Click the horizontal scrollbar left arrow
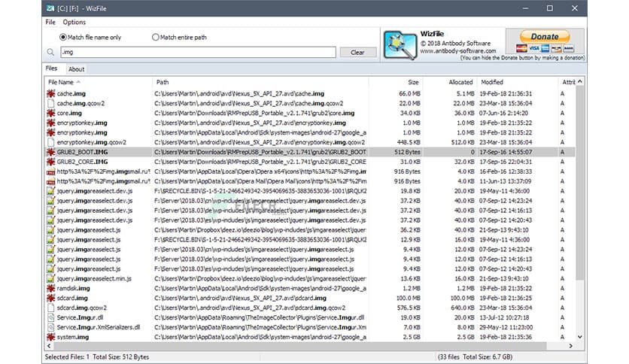The width and height of the screenshot is (629, 364). (49, 345)
